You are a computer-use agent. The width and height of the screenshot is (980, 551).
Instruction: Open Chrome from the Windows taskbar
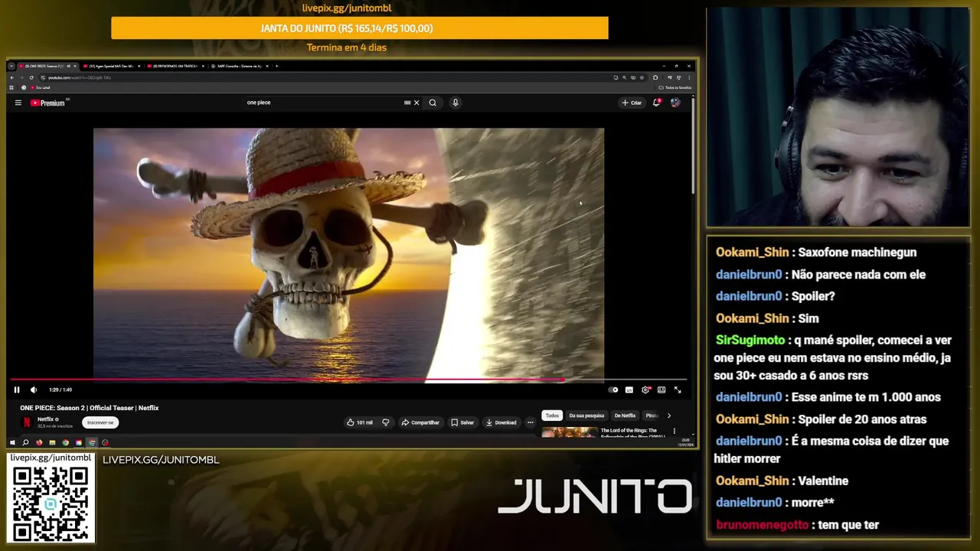pos(65,442)
